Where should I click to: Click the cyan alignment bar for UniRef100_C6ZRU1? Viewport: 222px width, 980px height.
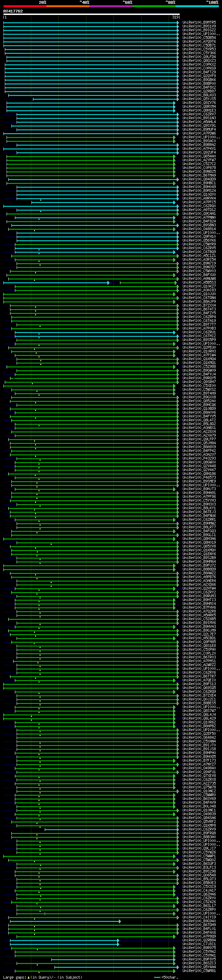click(x=95, y=332)
